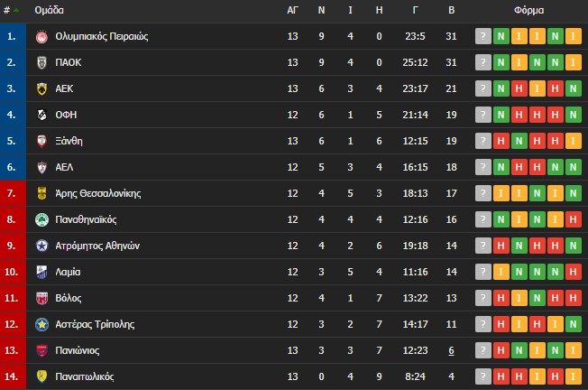Click the Παναιτωλικός yellow crest icon
Viewport: 588px width, 390px height.
click(41, 376)
